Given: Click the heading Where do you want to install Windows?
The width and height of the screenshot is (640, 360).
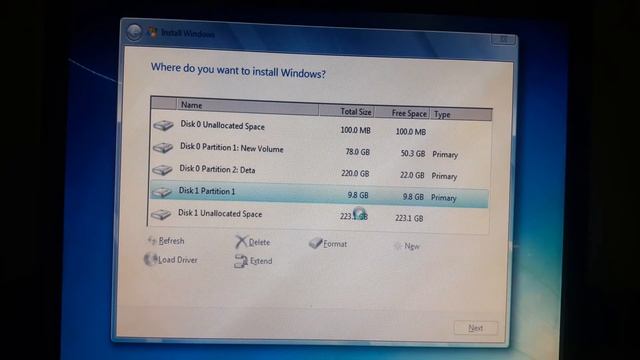Looking at the screenshot, I should tap(238, 71).
